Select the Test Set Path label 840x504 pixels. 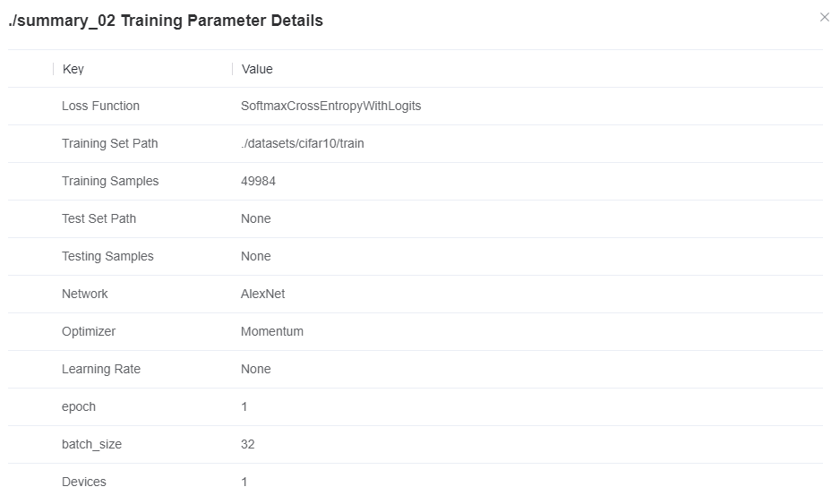(99, 218)
